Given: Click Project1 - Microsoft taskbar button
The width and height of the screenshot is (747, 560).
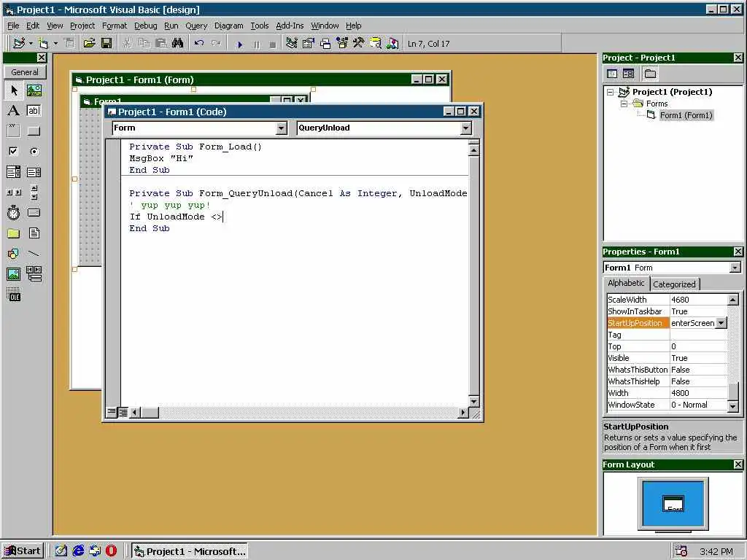Looking at the screenshot, I should 190,551.
